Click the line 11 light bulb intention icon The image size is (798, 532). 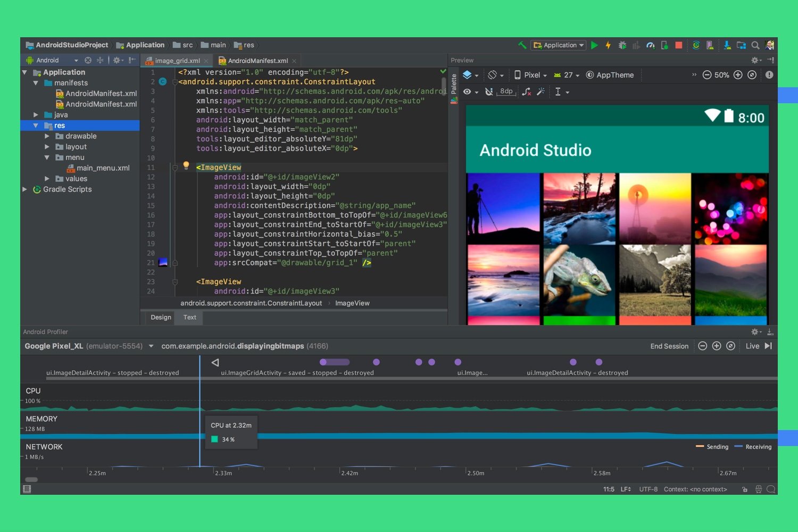pos(186,165)
